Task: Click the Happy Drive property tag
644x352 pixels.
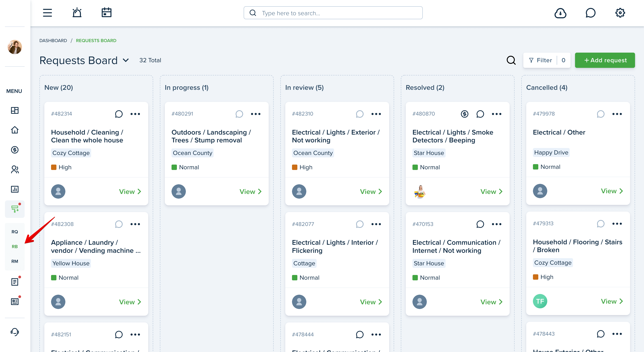Action: [551, 152]
